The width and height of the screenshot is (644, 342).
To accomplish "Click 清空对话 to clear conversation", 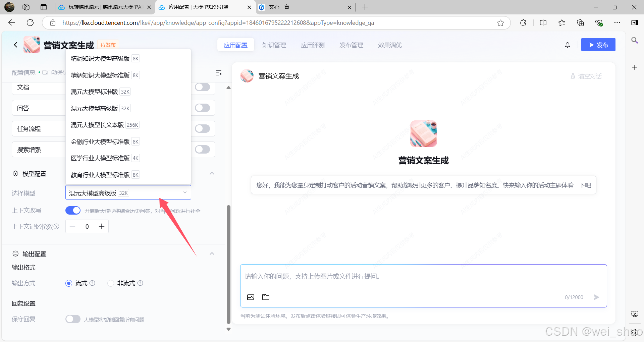I will (586, 76).
